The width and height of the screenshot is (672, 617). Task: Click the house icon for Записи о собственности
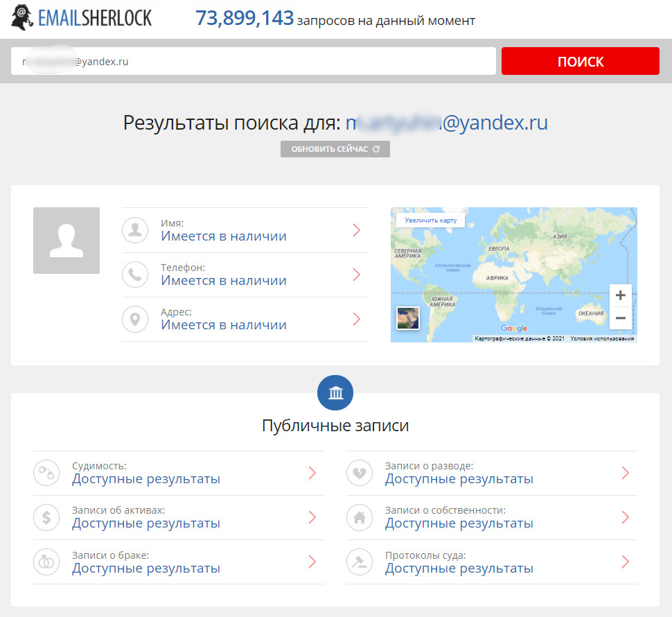click(x=360, y=518)
